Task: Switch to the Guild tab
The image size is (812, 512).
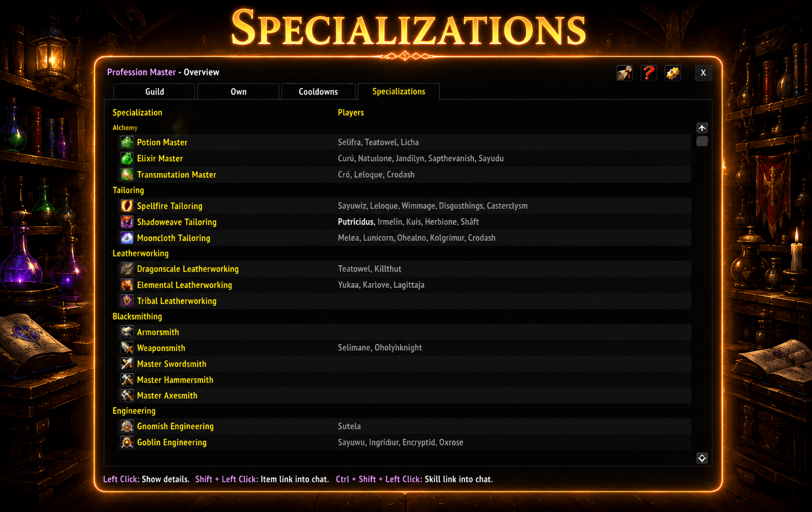Action: click(154, 92)
